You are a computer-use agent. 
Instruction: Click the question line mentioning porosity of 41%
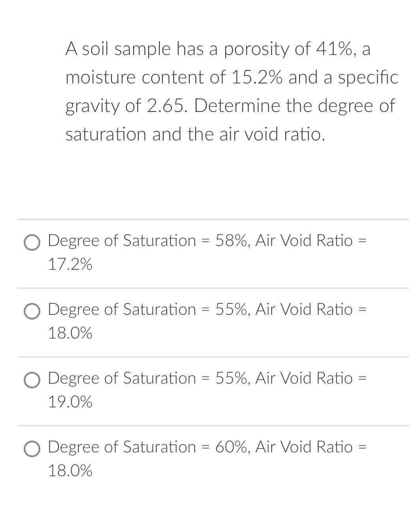tap(218, 49)
